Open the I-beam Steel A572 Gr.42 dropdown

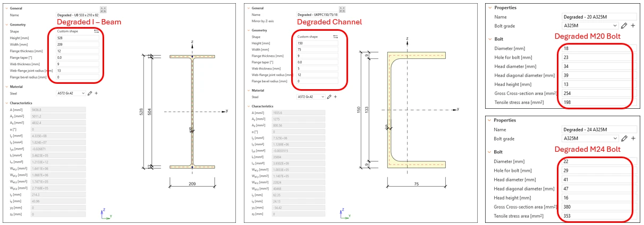[x=71, y=93]
